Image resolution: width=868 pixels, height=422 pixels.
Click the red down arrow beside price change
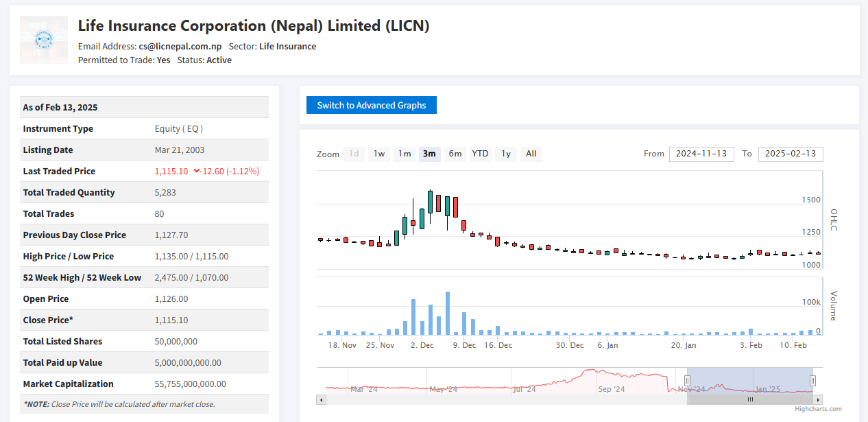click(197, 171)
